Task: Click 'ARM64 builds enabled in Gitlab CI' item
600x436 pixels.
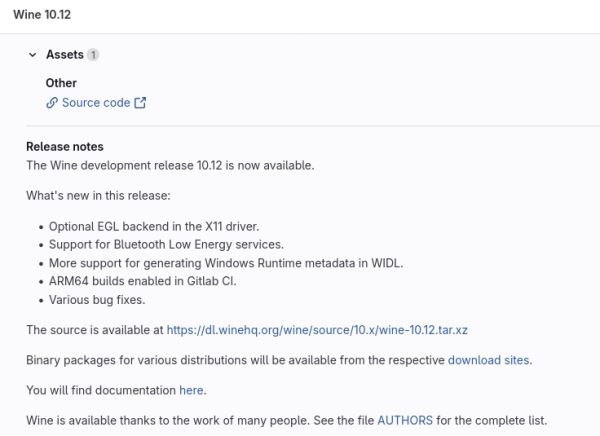Action: click(143, 281)
